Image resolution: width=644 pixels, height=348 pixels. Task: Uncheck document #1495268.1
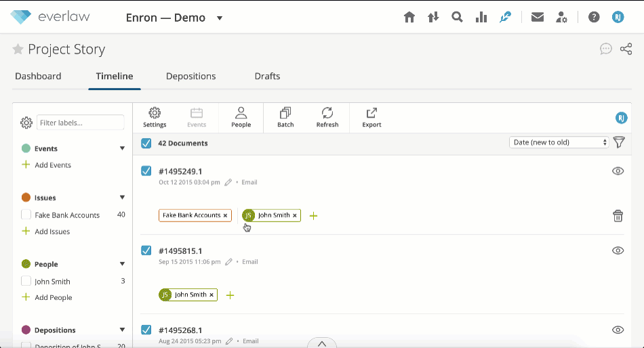[146, 330]
